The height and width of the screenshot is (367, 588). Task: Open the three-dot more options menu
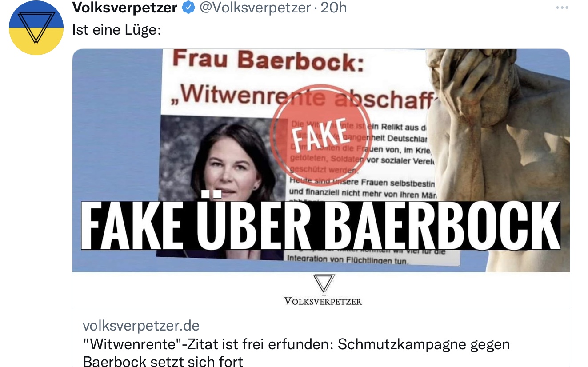[x=562, y=8]
